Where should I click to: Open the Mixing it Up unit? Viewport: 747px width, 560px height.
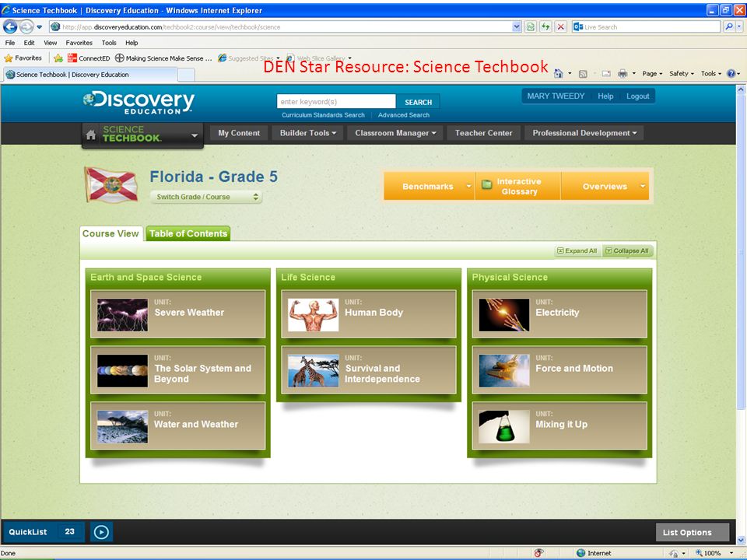pos(559,425)
